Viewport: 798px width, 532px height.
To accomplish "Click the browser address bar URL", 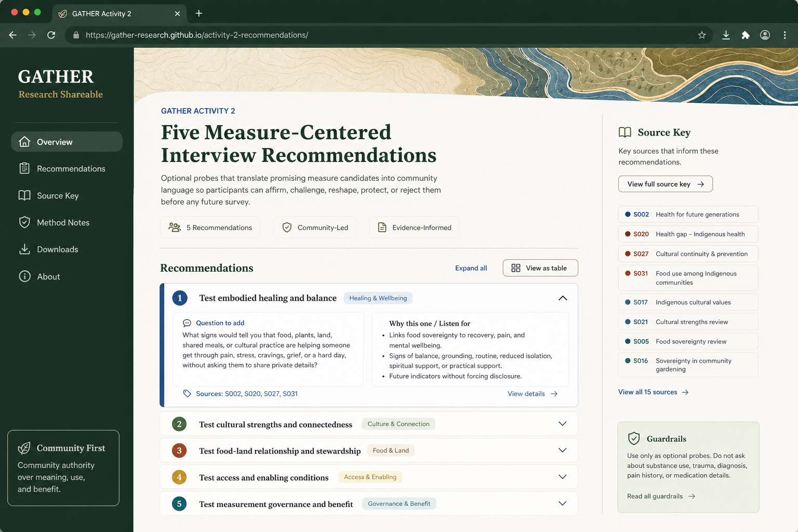I will (x=197, y=35).
